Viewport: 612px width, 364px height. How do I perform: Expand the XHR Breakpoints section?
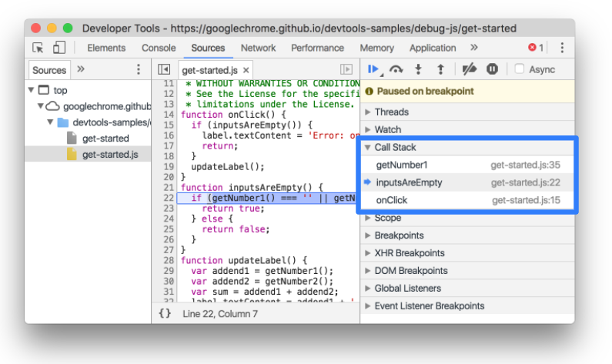467,253
